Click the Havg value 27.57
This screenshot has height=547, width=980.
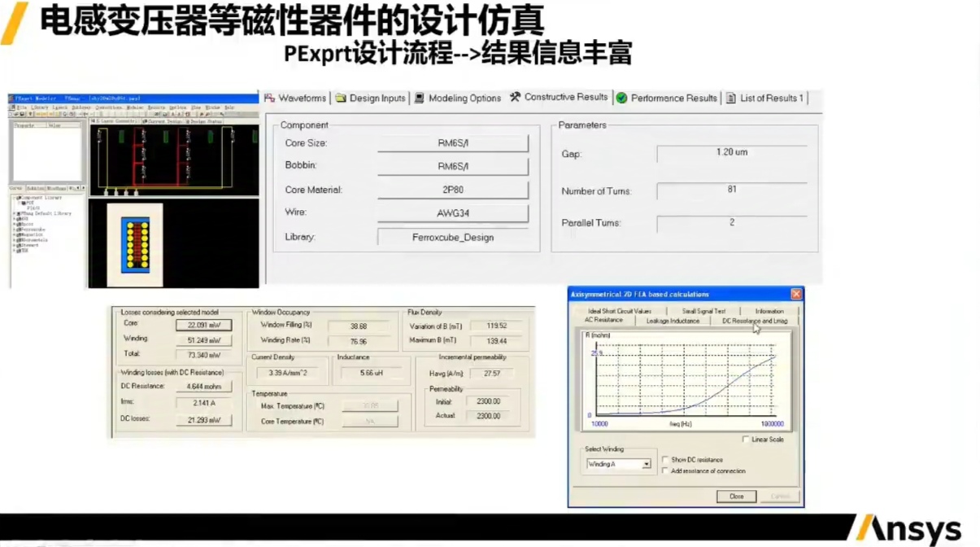click(493, 374)
